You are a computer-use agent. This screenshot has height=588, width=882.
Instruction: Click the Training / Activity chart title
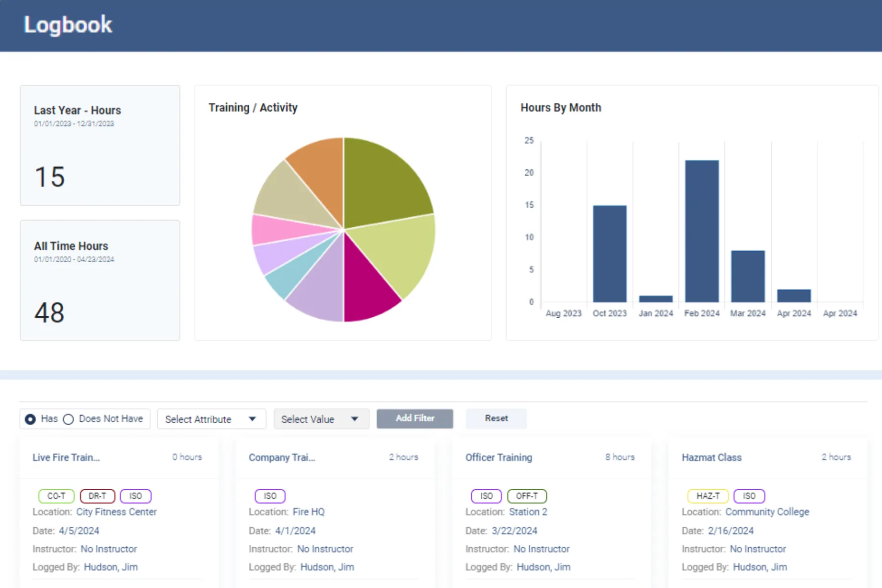(253, 108)
